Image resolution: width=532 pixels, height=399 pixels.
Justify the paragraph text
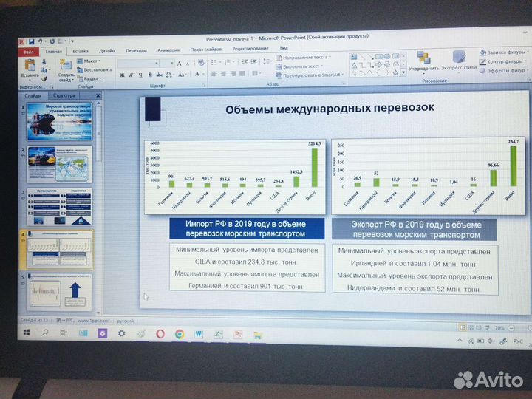coord(242,74)
